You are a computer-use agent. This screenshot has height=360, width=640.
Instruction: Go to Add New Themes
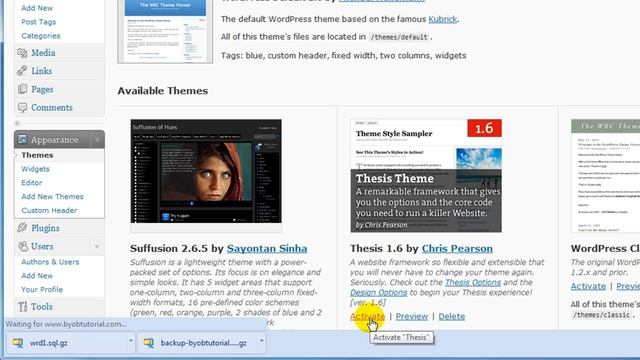tap(52, 196)
